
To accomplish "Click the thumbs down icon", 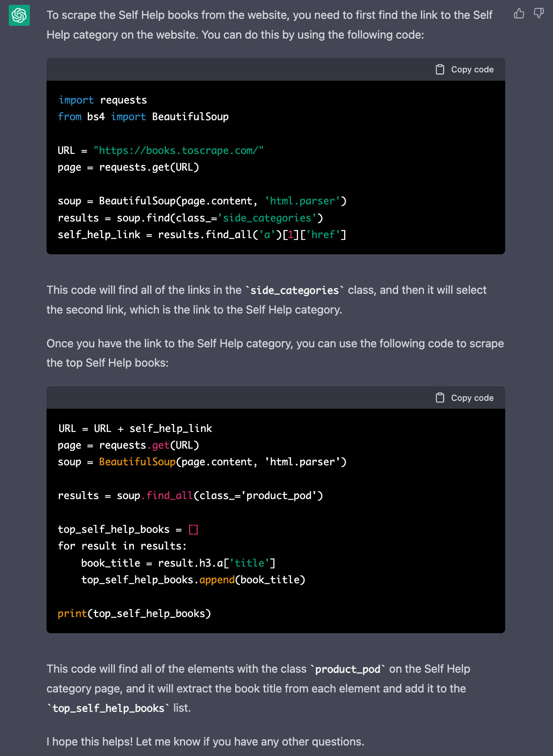I will [x=539, y=14].
